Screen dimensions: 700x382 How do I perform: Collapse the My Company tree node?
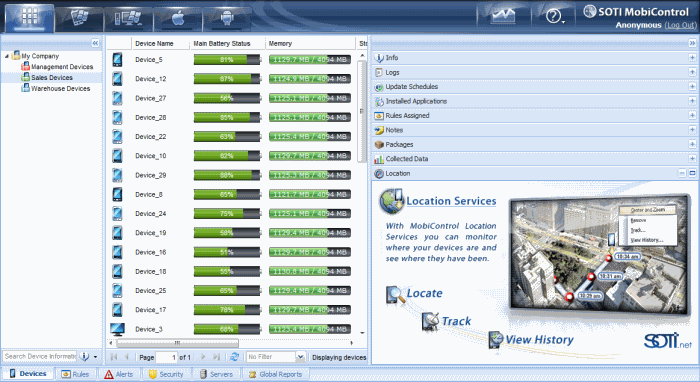(x=7, y=56)
